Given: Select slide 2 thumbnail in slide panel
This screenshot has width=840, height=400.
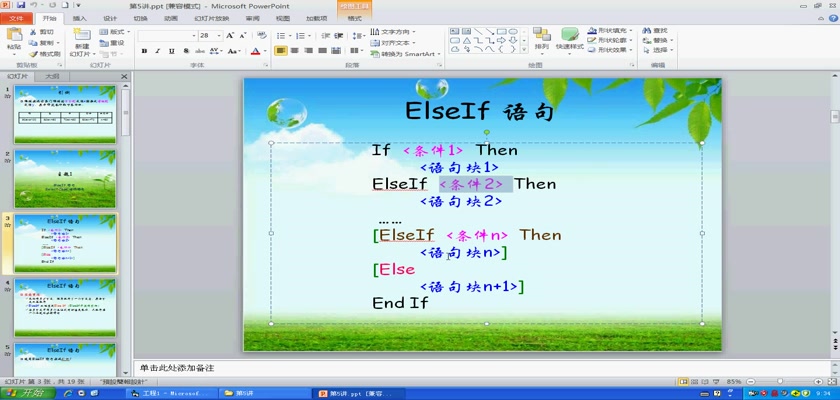Looking at the screenshot, I should point(65,178).
